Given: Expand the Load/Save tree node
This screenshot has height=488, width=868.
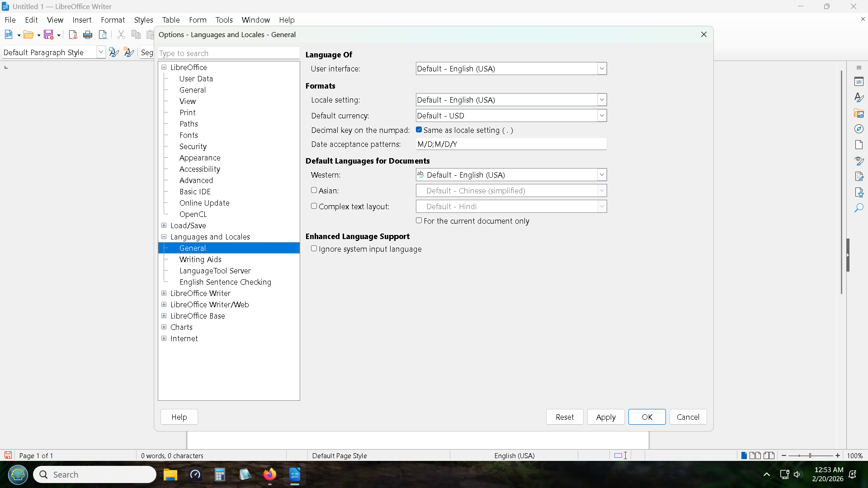Looking at the screenshot, I should tap(164, 225).
